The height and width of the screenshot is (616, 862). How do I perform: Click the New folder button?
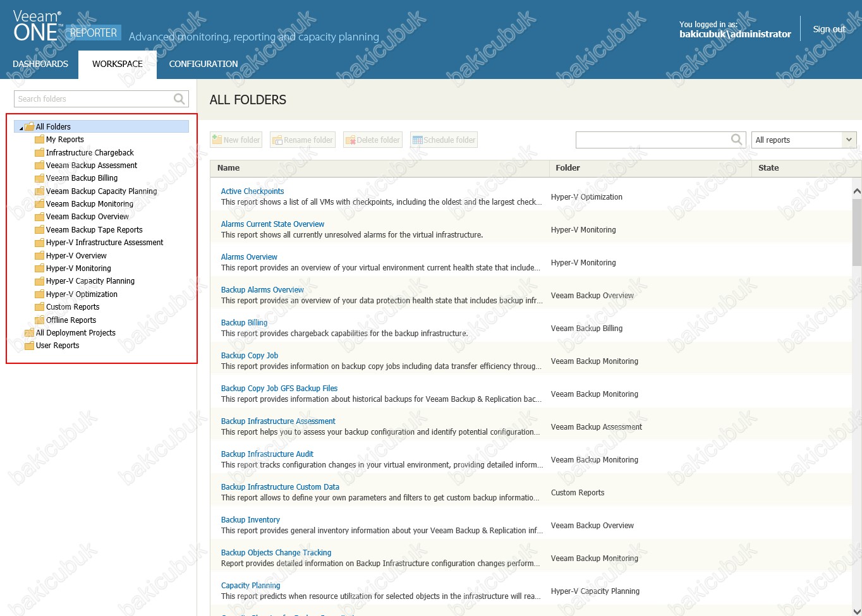236,140
